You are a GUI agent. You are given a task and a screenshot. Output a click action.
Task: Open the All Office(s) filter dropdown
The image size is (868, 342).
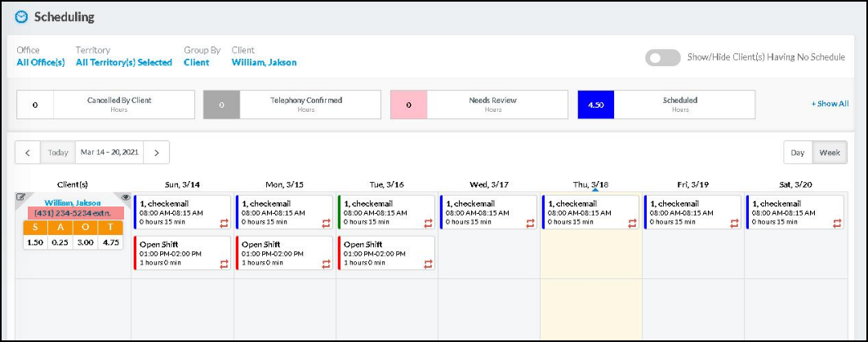point(41,62)
